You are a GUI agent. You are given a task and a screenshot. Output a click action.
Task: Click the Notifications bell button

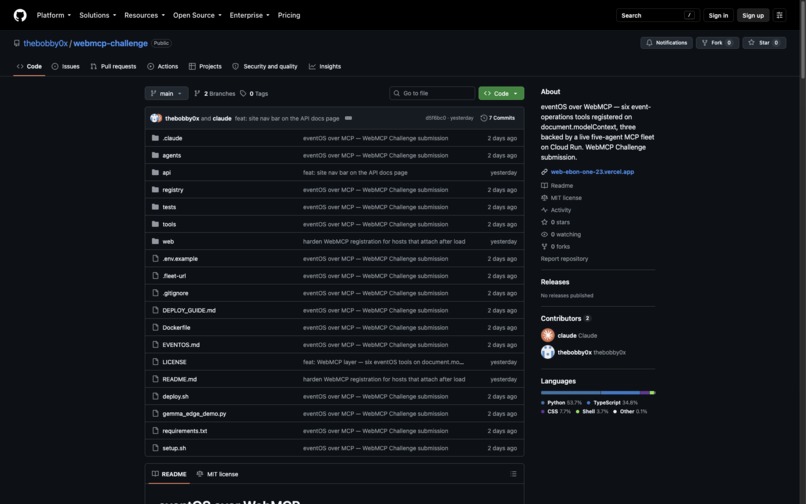tap(666, 43)
